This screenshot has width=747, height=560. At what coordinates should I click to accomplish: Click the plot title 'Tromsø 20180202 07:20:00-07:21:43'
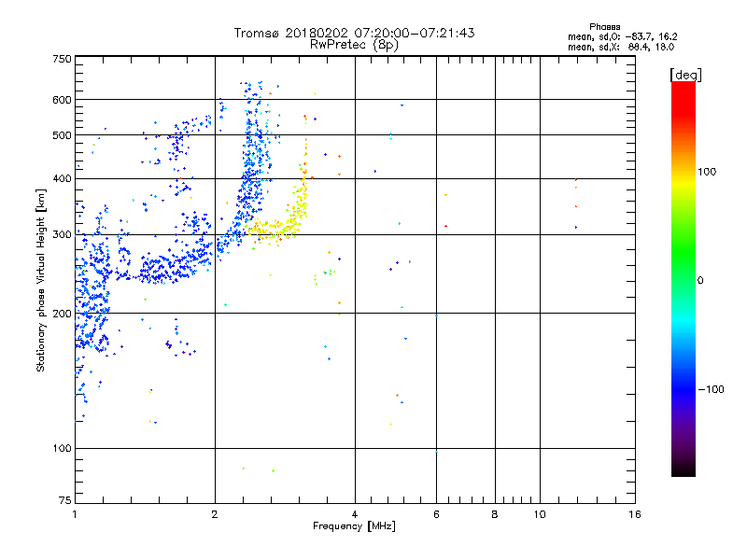click(354, 33)
